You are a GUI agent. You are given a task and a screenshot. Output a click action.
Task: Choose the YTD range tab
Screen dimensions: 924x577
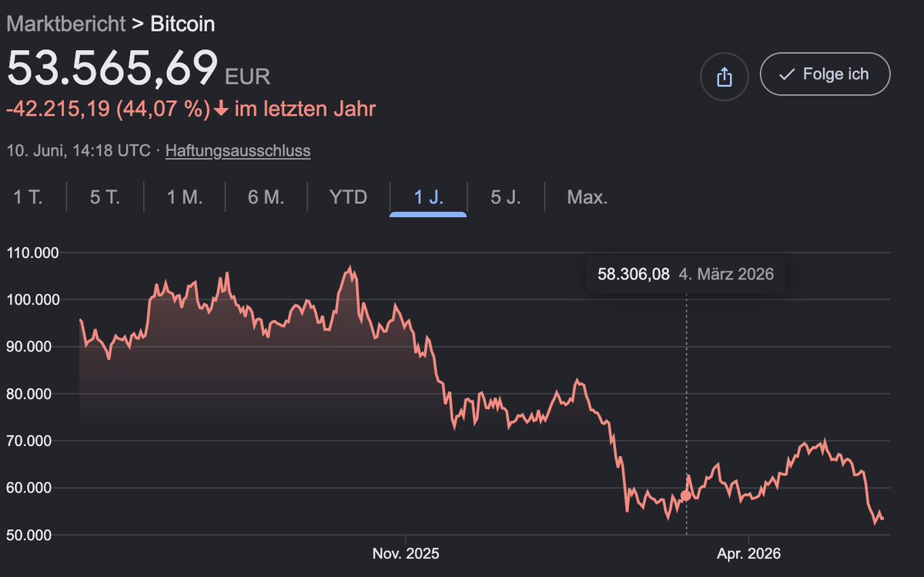tap(348, 197)
